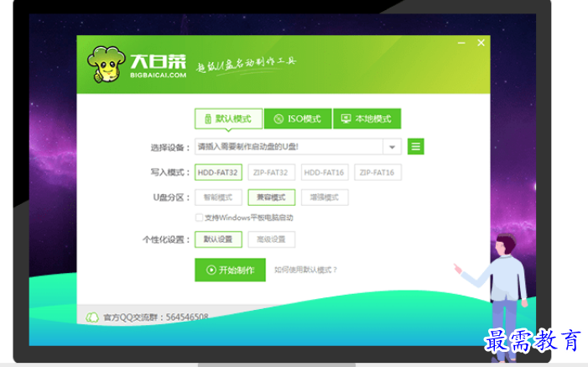This screenshot has height=367, width=588.
Task: Close the Bigbaicai tool window
Action: pyautogui.click(x=481, y=43)
